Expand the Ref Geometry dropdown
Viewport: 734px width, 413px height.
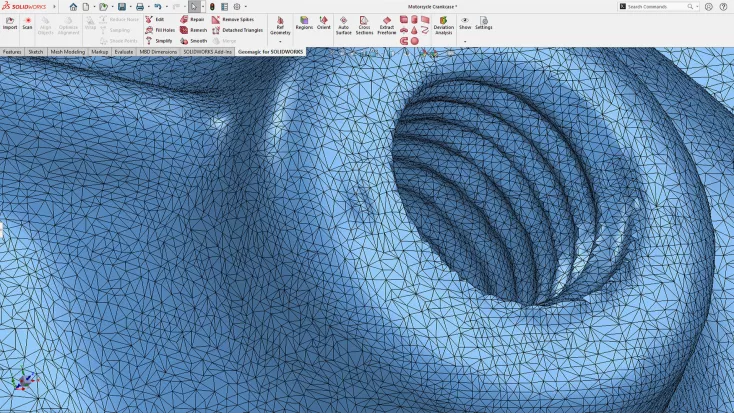point(280,41)
